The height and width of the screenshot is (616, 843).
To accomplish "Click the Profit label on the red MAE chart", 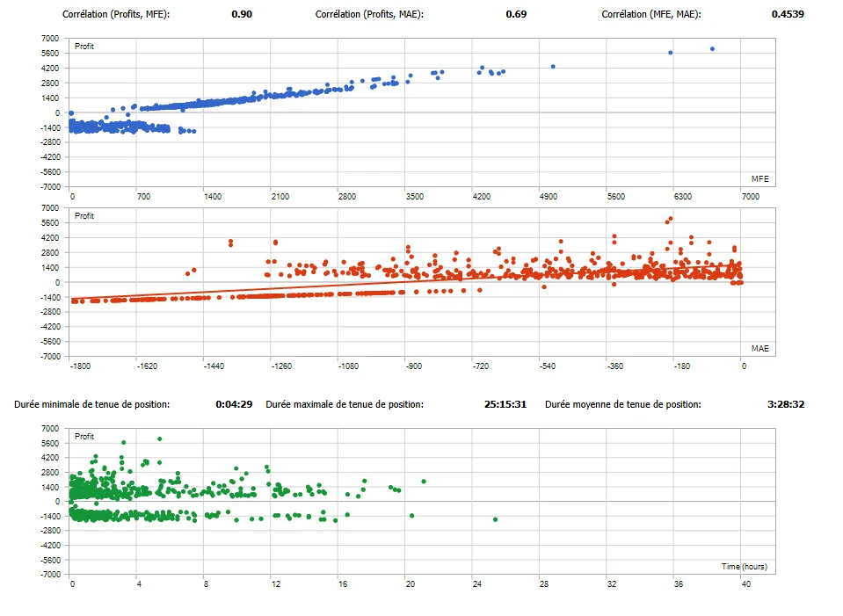I will point(84,215).
